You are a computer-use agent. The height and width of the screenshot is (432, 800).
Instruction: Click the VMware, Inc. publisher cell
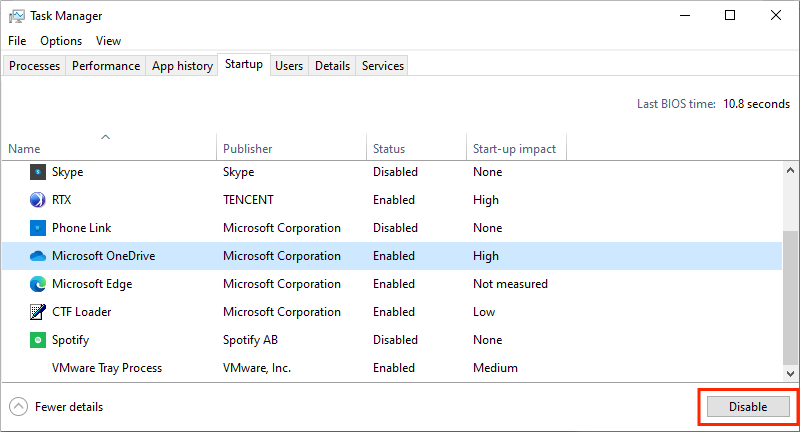tap(257, 368)
